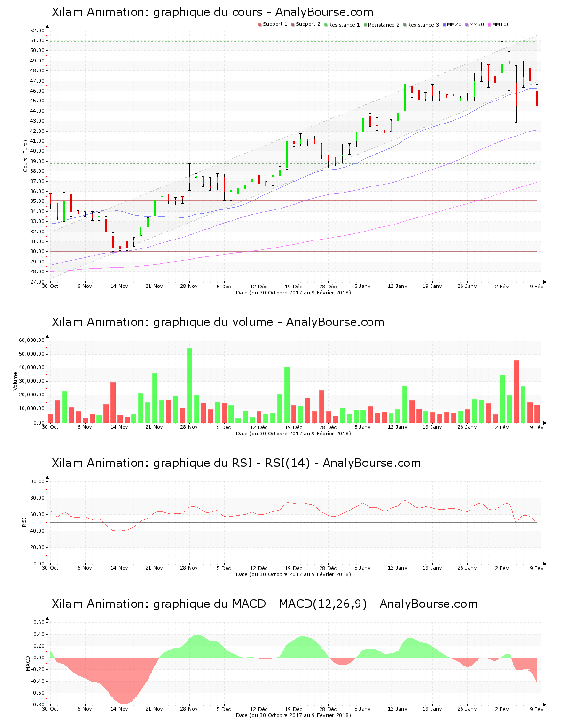Click the 0.60 value on MACD axis
564x728 pixels.
[39, 623]
